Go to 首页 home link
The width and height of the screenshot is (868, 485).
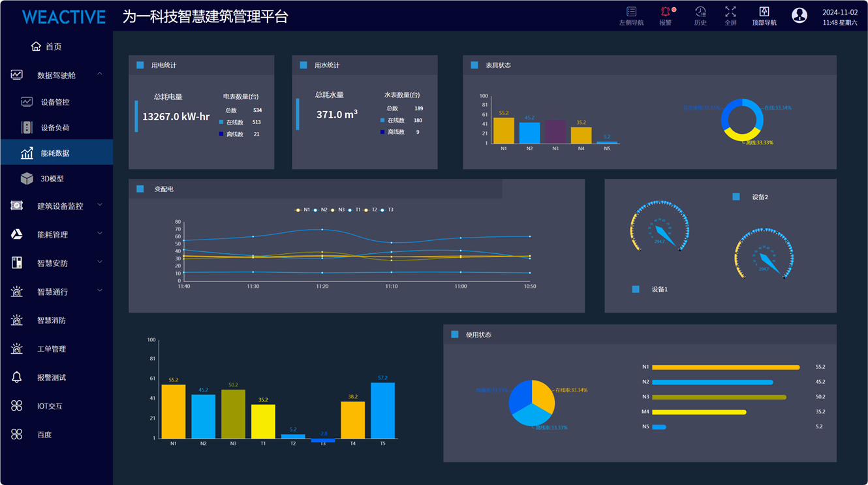click(x=47, y=46)
